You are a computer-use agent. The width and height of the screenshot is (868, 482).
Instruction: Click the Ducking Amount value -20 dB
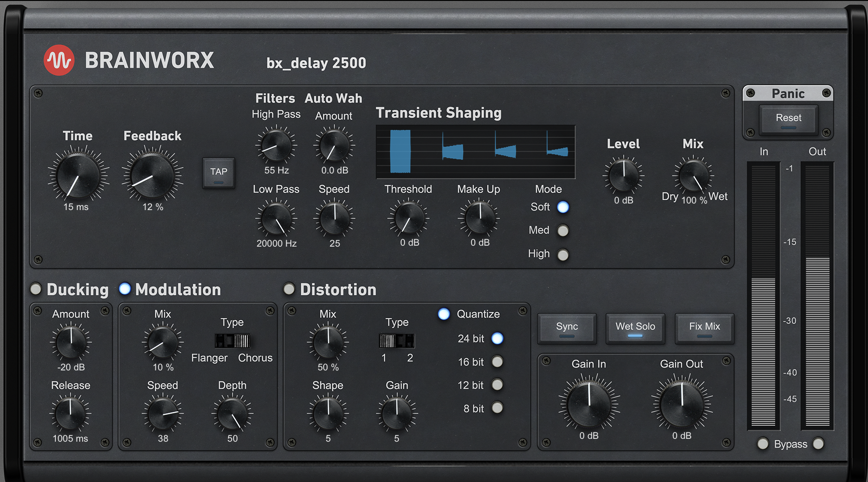tap(71, 367)
